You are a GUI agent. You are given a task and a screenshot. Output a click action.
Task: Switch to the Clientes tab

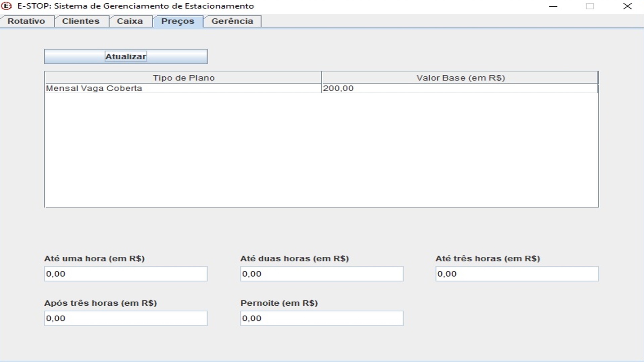pos(81,21)
